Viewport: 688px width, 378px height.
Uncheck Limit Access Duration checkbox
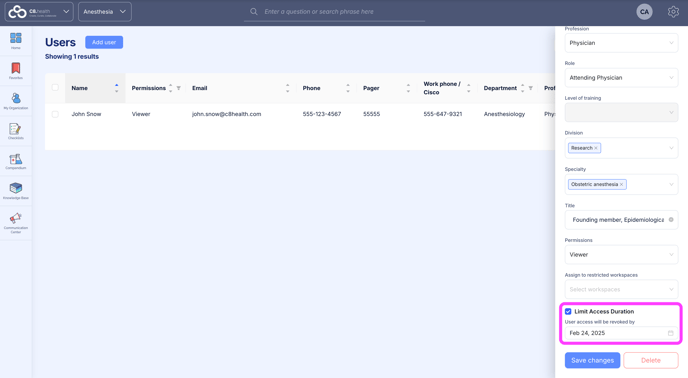click(568, 311)
